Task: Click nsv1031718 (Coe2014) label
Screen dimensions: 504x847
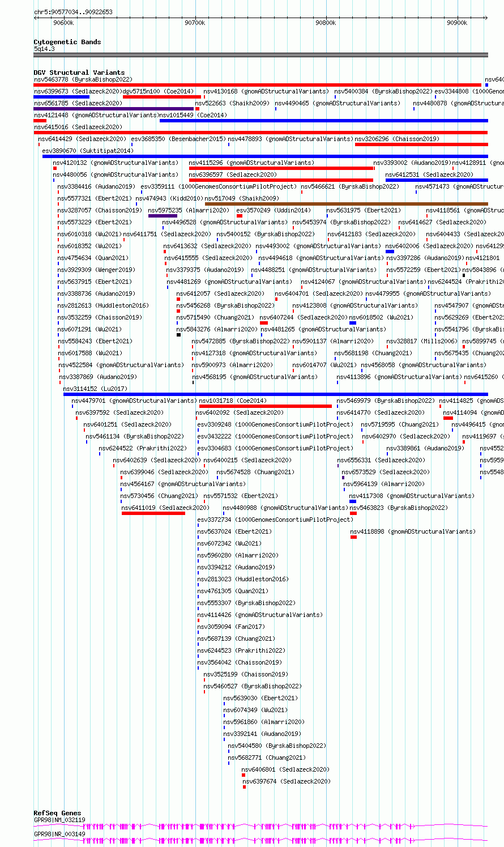Action: click(233, 401)
